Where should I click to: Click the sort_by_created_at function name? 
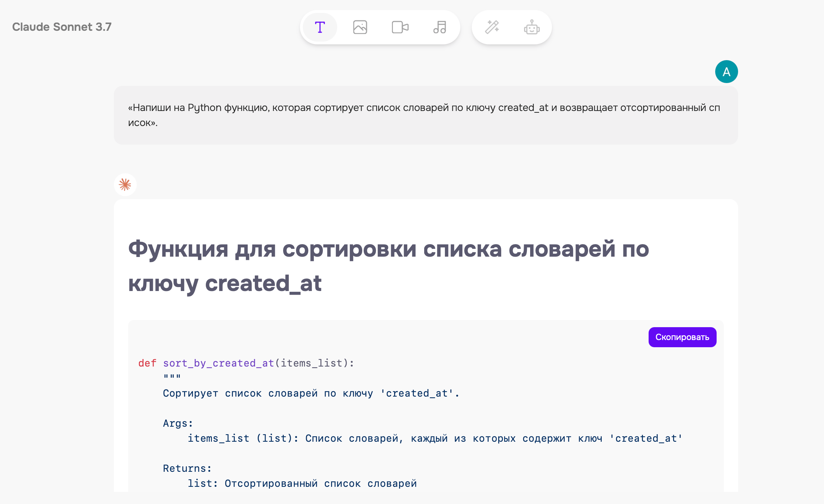218,363
